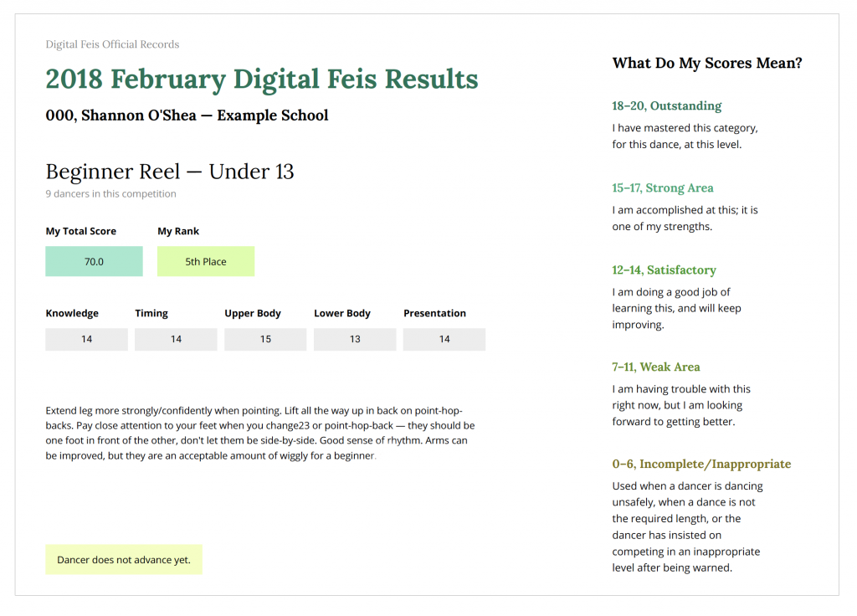Viewport: 857px width, 616px height.
Task: Click the 'What Do My Scores Mean?' heading
Action: coord(707,63)
